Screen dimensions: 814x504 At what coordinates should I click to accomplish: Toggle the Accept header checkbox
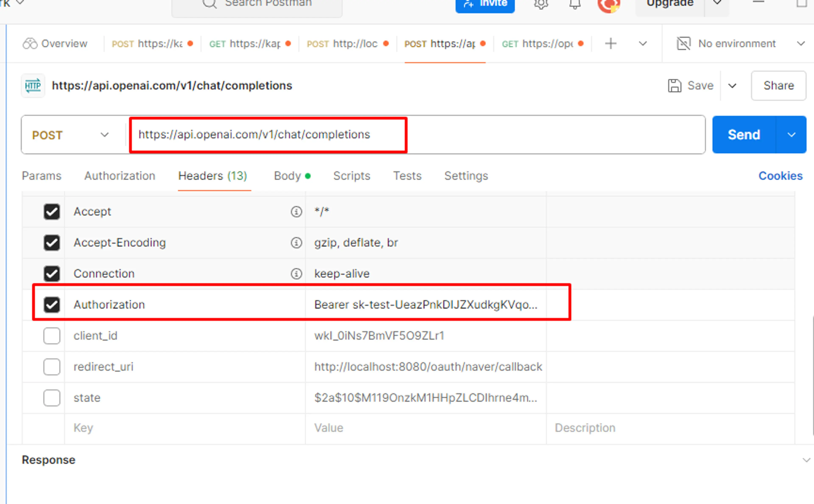pyautogui.click(x=52, y=211)
